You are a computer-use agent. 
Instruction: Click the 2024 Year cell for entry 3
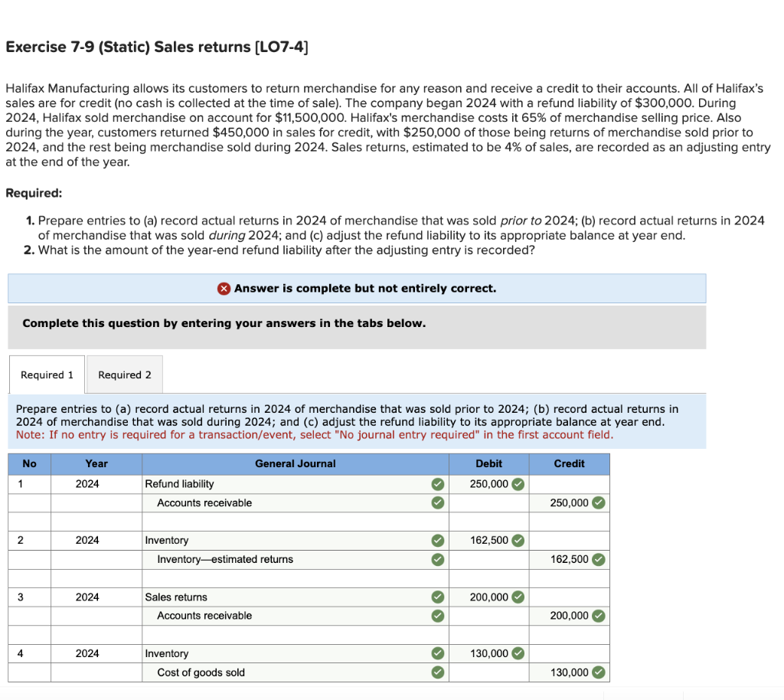pyautogui.click(x=96, y=597)
